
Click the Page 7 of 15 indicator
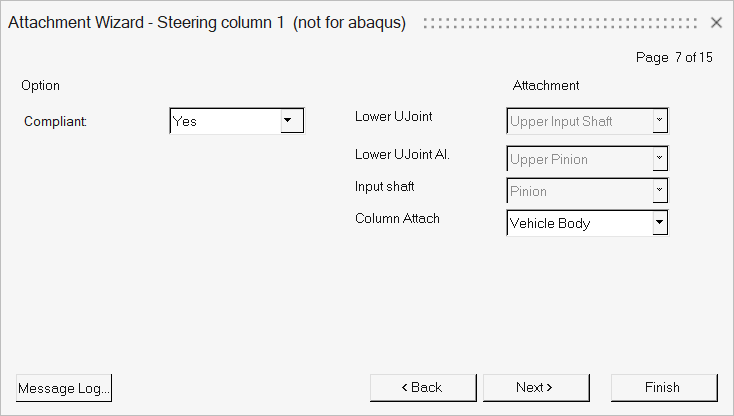674,58
